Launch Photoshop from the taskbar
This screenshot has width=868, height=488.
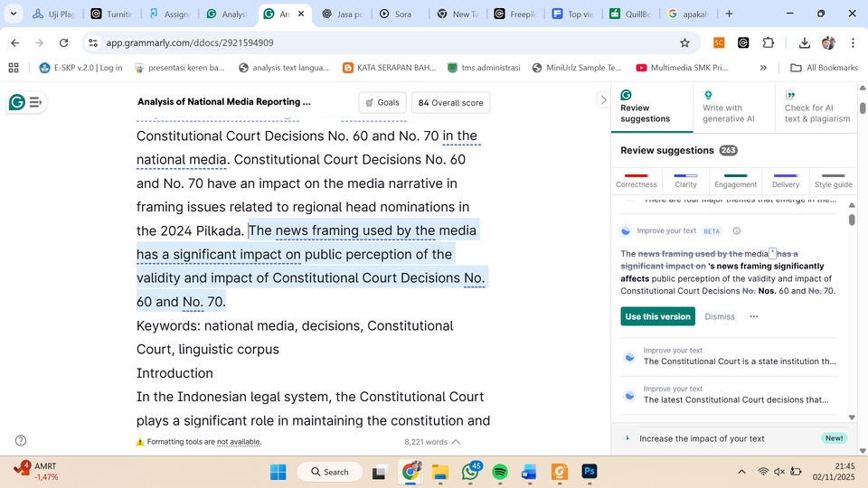[x=589, y=472]
